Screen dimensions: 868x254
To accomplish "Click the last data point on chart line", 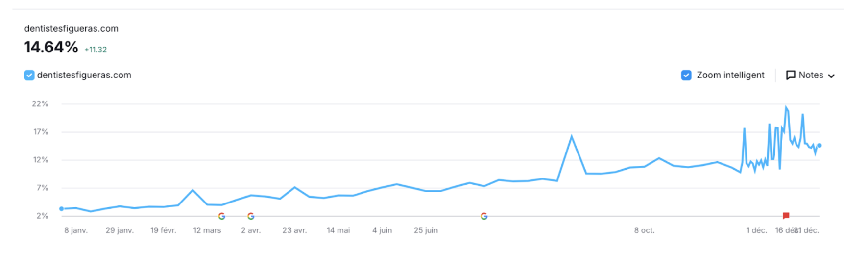I will click(819, 146).
